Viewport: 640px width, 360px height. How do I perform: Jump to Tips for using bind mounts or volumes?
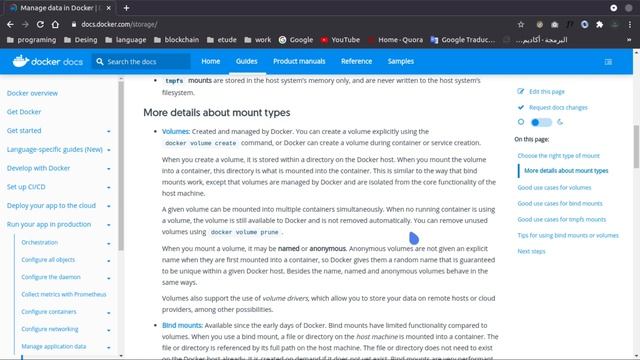tap(568, 235)
